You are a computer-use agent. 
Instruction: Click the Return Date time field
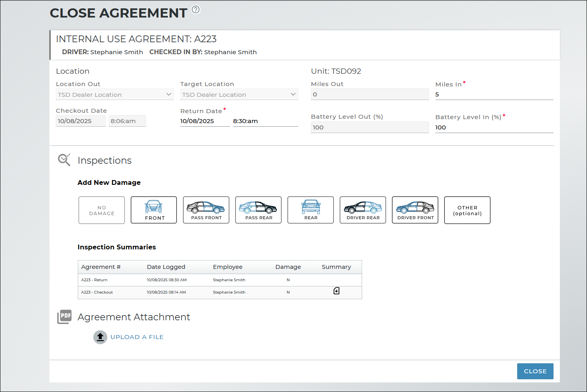pos(265,121)
